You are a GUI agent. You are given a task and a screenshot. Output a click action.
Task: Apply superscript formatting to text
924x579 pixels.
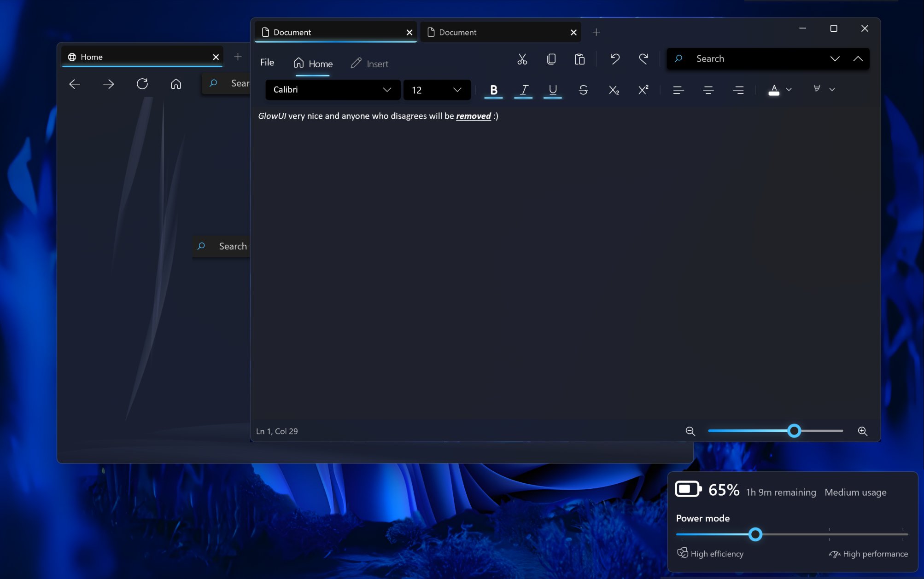[643, 90]
